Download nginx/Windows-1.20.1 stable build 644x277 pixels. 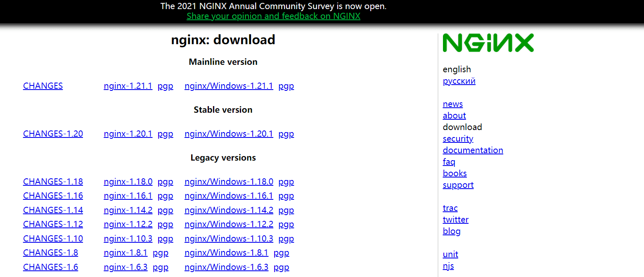[229, 134]
